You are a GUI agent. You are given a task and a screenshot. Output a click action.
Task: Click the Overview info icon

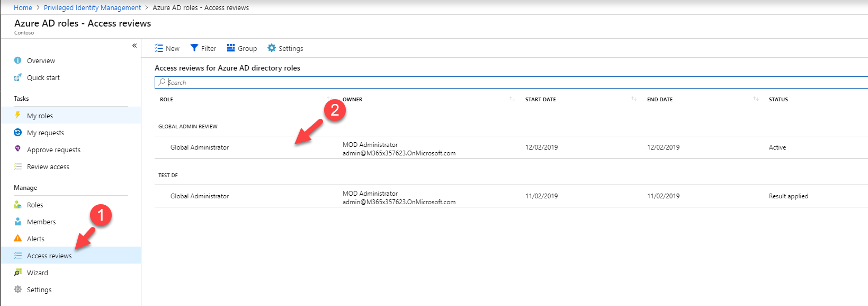[17, 60]
